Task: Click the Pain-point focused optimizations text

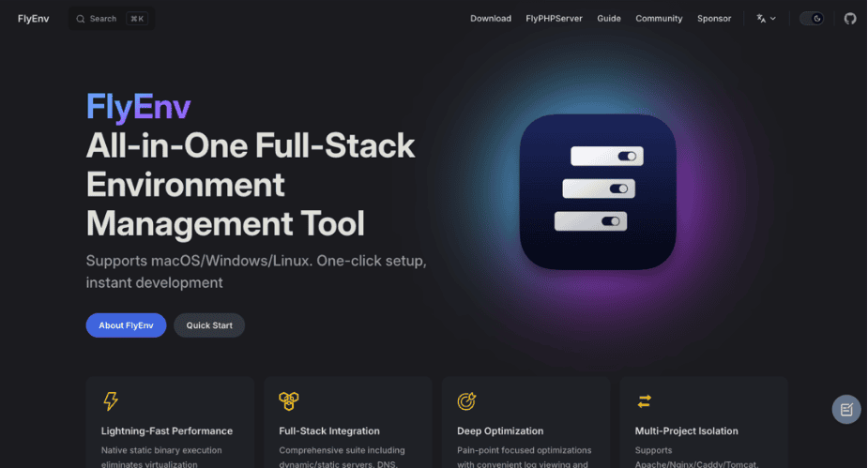Action: click(x=524, y=450)
